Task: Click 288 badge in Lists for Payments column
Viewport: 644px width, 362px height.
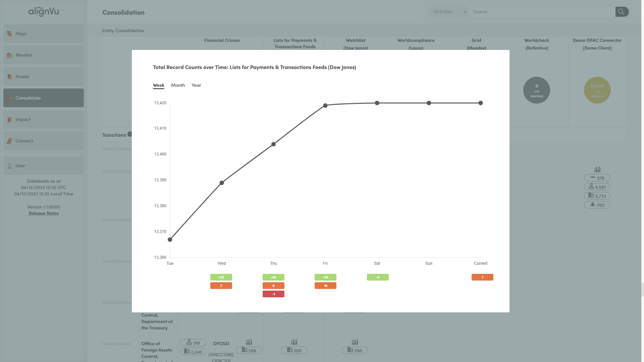Action: 294,350
